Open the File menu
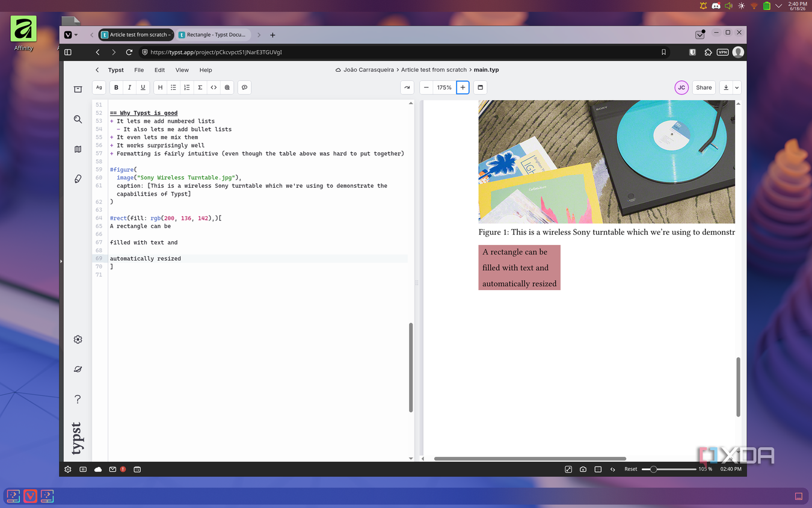Viewport: 812px width, 508px height. pos(139,70)
